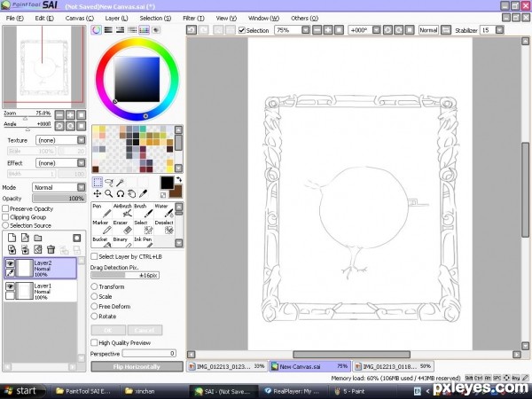Switch to IMG_012213_0118 canvas tab
The image size is (532, 399).
tap(393, 366)
